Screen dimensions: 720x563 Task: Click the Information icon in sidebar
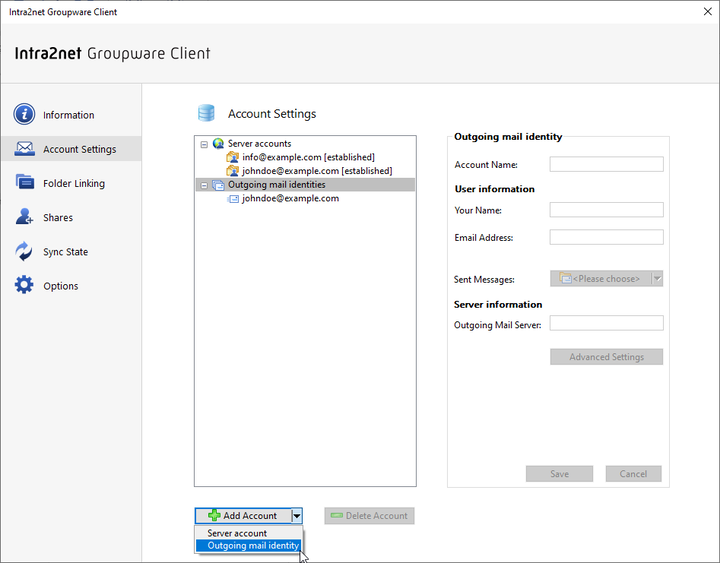tap(24, 114)
